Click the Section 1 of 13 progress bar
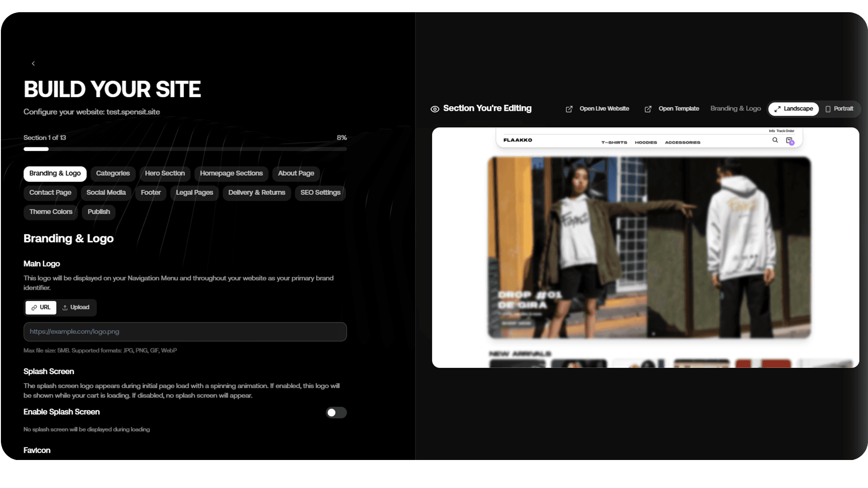The height and width of the screenshot is (488, 868). point(185,149)
